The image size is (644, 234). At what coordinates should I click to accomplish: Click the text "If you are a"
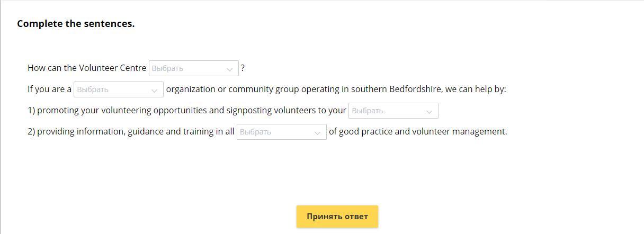(x=49, y=89)
